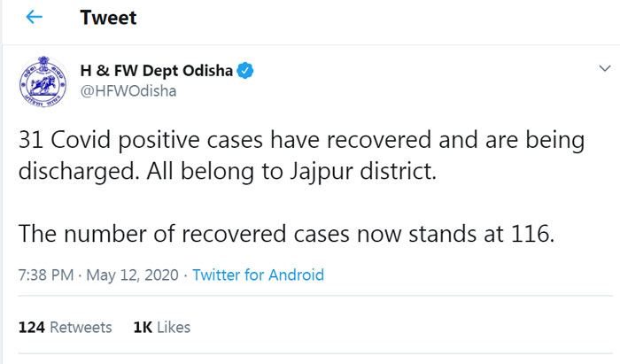620x364 pixels.
Task: Open the 7:38 PM timestamp
Action: pos(46,275)
